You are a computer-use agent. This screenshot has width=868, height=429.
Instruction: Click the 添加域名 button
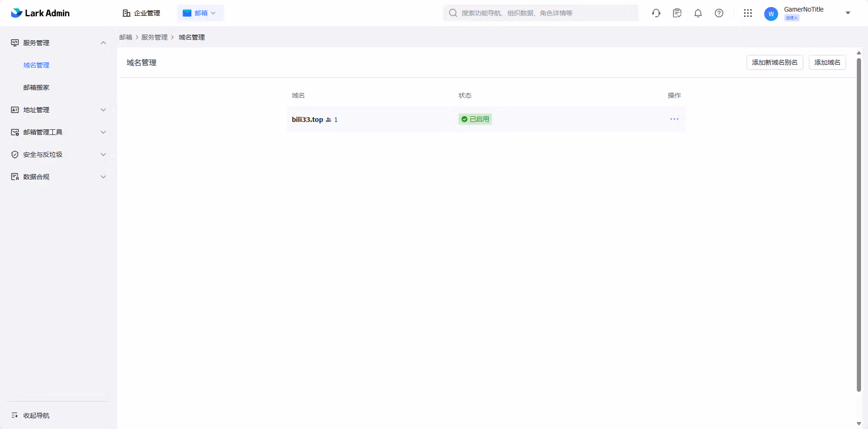(827, 62)
